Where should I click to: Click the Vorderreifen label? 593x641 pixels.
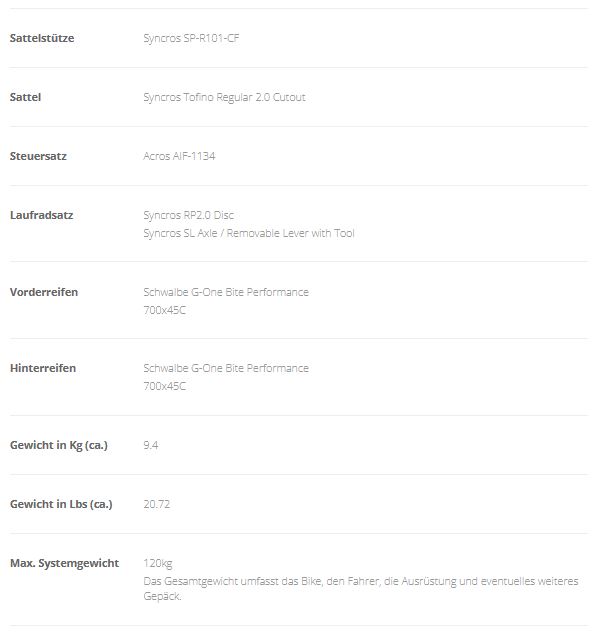(x=44, y=292)
